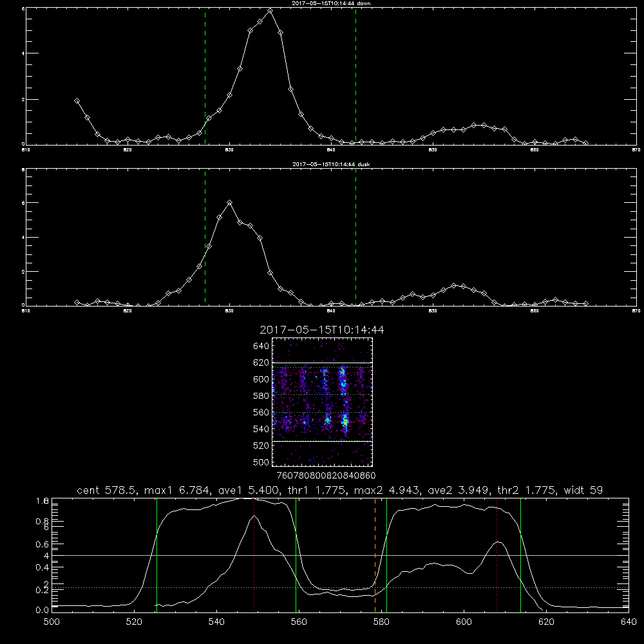The image size is (644, 644).
Task: Click the blue dotted threshold line in bottom plot
Action: point(340,588)
